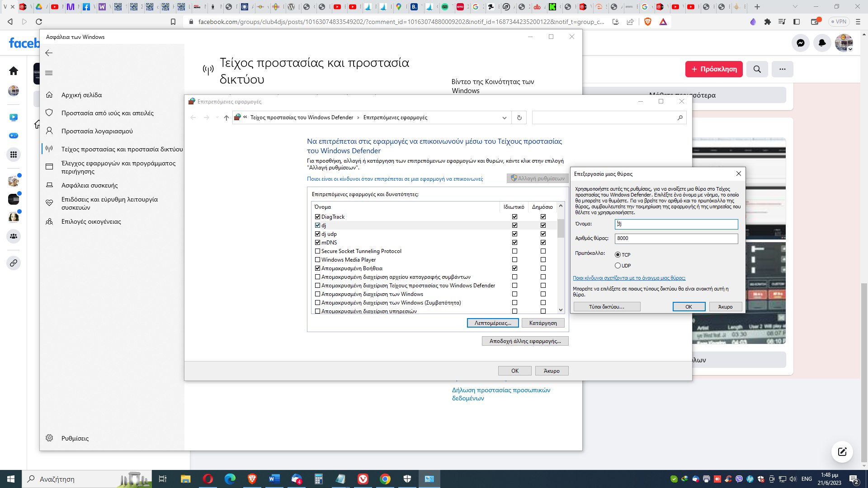Open browser extensions puzzle icon

767,22
